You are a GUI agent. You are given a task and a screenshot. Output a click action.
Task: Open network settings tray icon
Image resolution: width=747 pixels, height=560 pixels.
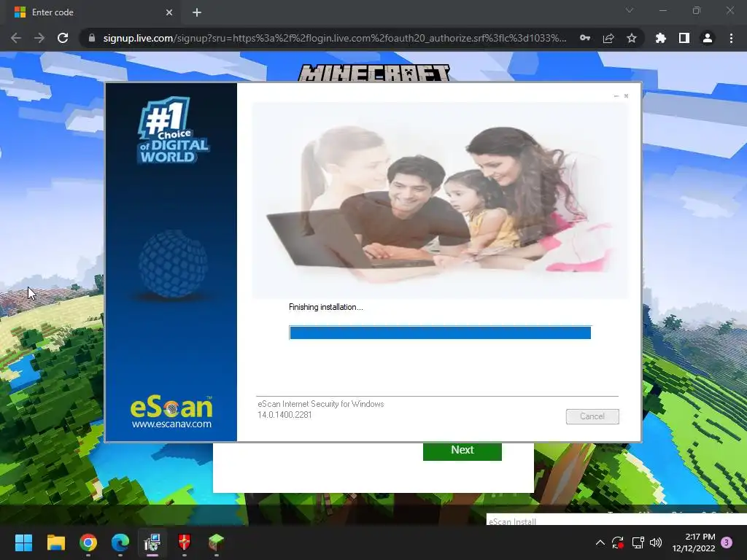(x=638, y=542)
